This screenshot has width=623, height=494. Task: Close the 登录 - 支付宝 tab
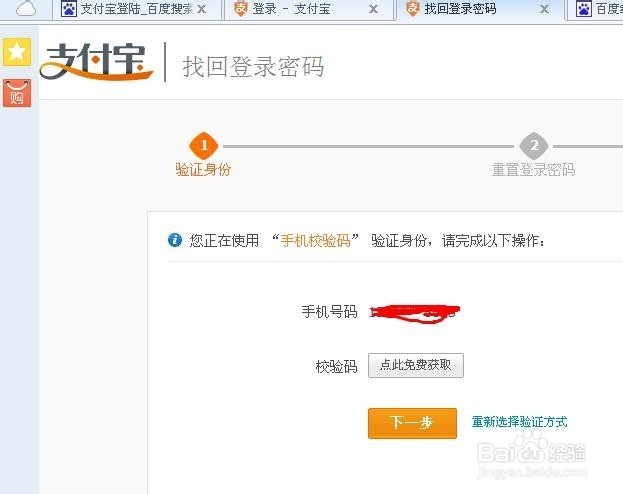373,9
